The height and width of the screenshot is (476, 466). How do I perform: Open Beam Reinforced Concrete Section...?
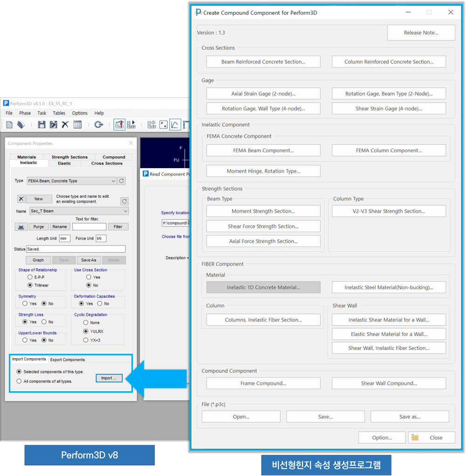tap(263, 61)
